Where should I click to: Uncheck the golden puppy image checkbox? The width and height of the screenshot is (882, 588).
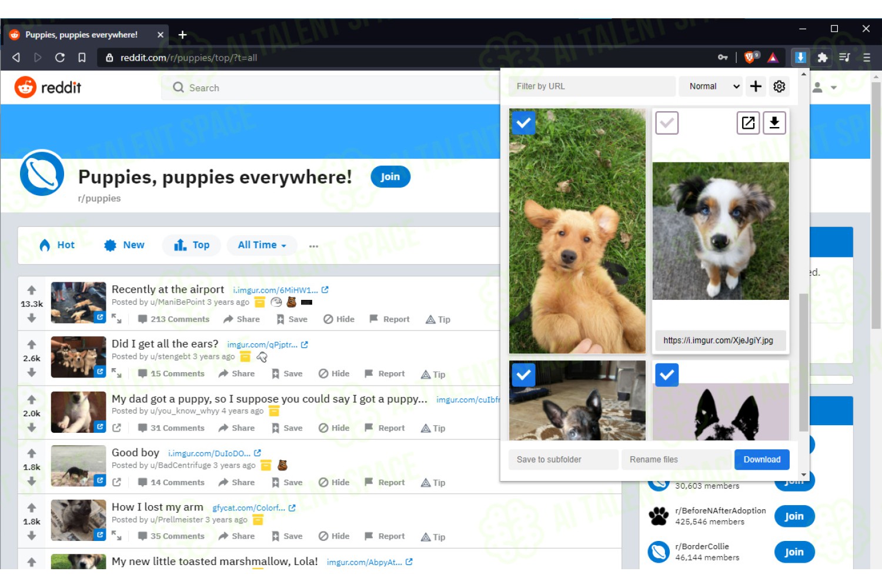click(523, 122)
